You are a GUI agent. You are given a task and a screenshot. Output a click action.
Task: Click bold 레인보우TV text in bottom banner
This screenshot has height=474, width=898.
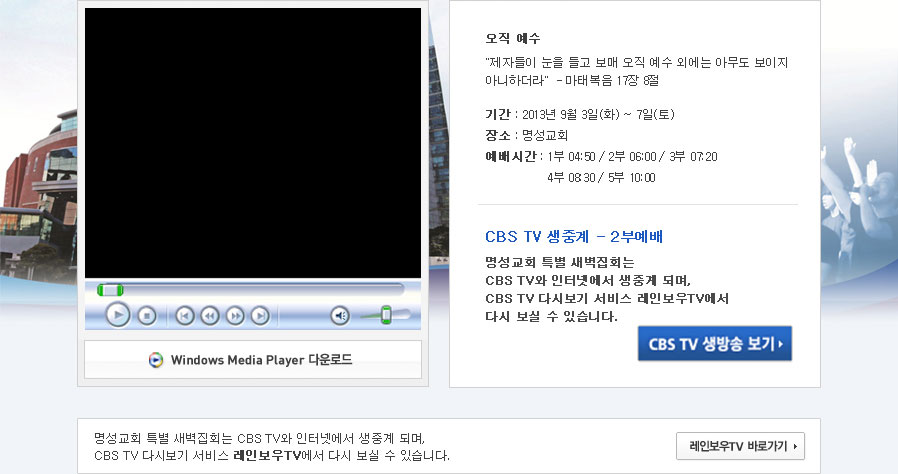point(267,456)
